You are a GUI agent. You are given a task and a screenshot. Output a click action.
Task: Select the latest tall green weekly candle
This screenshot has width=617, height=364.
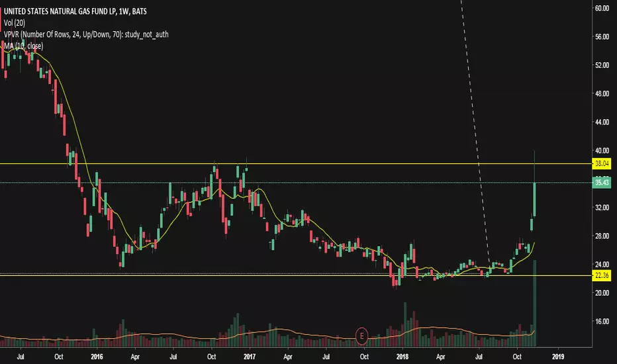534,199
